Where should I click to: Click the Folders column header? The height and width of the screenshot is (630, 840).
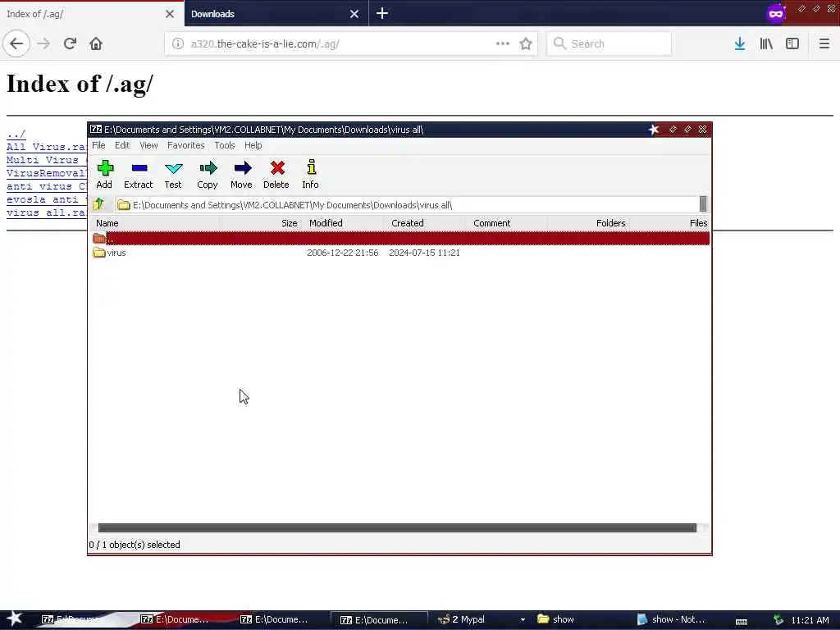click(x=588, y=223)
